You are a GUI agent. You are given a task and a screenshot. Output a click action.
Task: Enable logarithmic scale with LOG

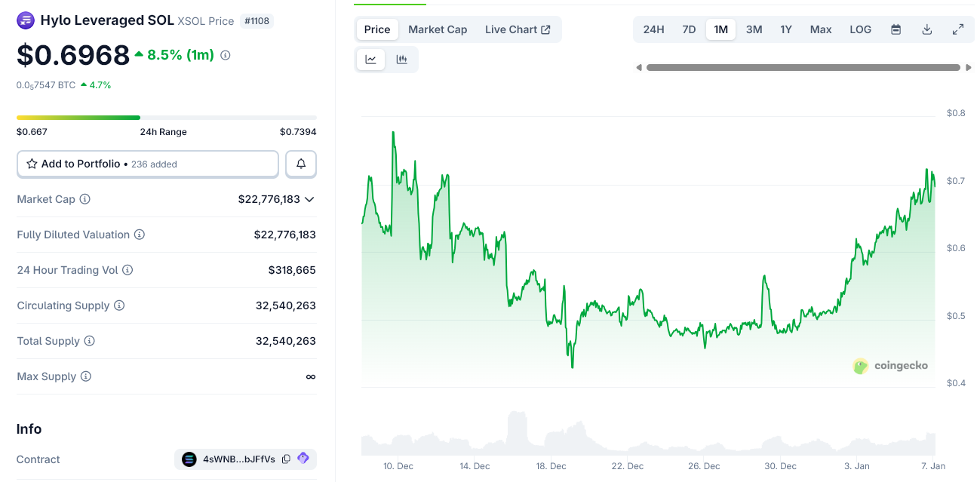(860, 29)
